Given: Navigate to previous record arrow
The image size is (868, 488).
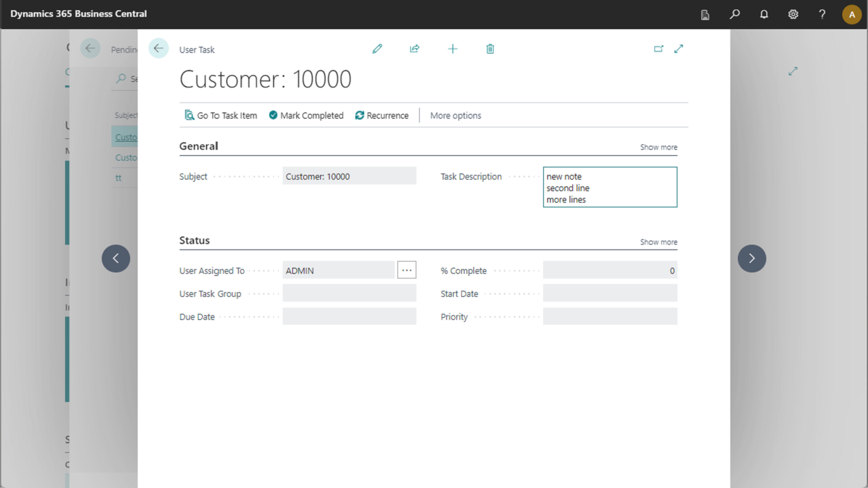Looking at the screenshot, I should click(x=116, y=258).
